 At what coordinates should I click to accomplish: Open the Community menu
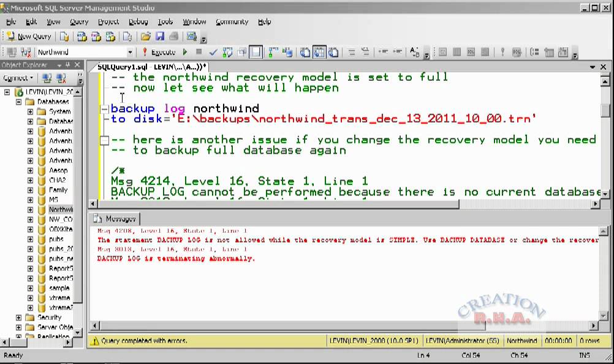coord(232,22)
